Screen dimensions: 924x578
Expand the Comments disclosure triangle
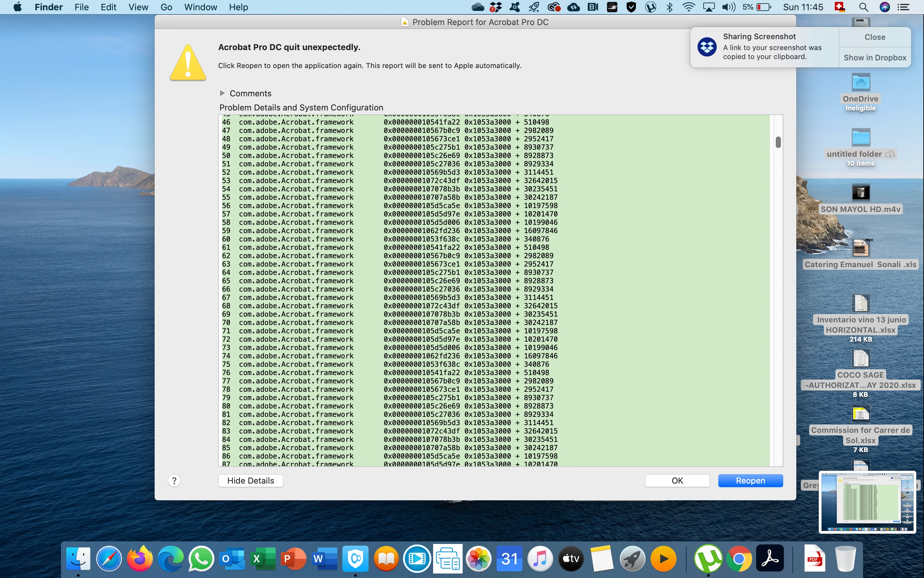click(222, 93)
